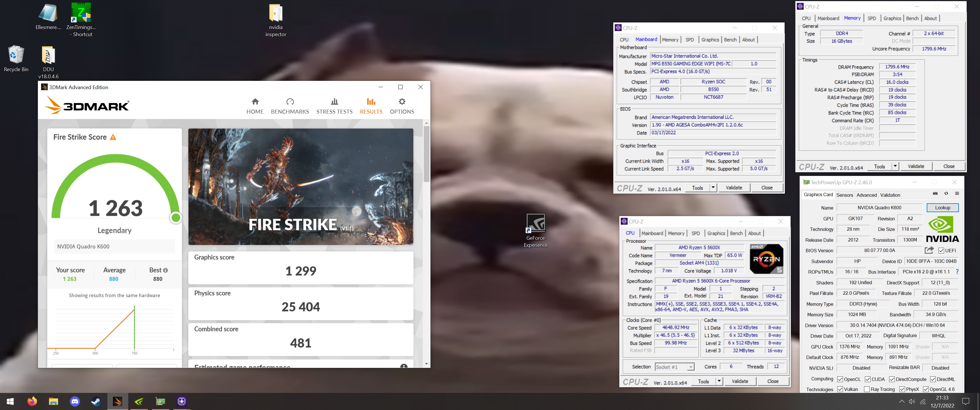Screen dimensions: 980x410
Task: Click Tools button in Mainboard CPU-Z window
Action: [x=697, y=188]
